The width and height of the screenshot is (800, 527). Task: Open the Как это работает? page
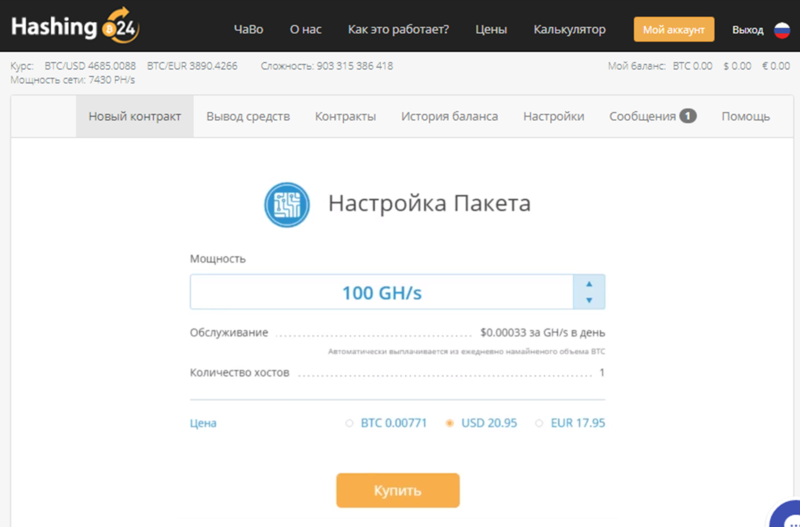pos(398,30)
